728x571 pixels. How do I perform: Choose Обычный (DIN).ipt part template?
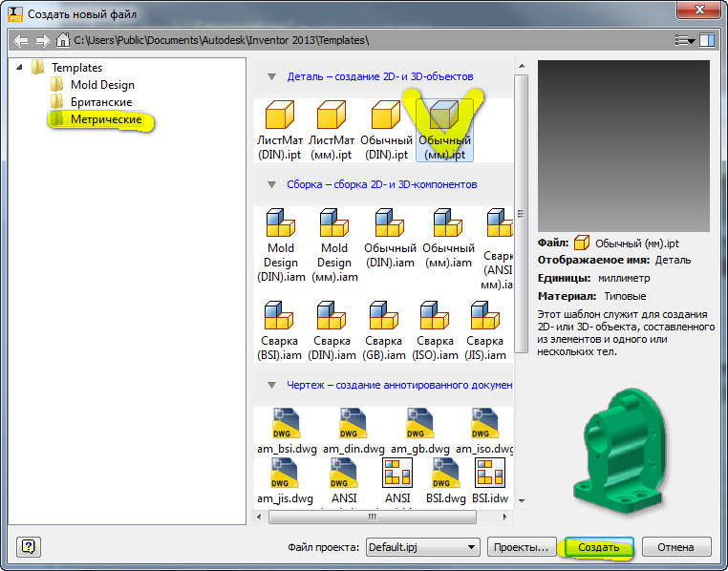tap(386, 131)
